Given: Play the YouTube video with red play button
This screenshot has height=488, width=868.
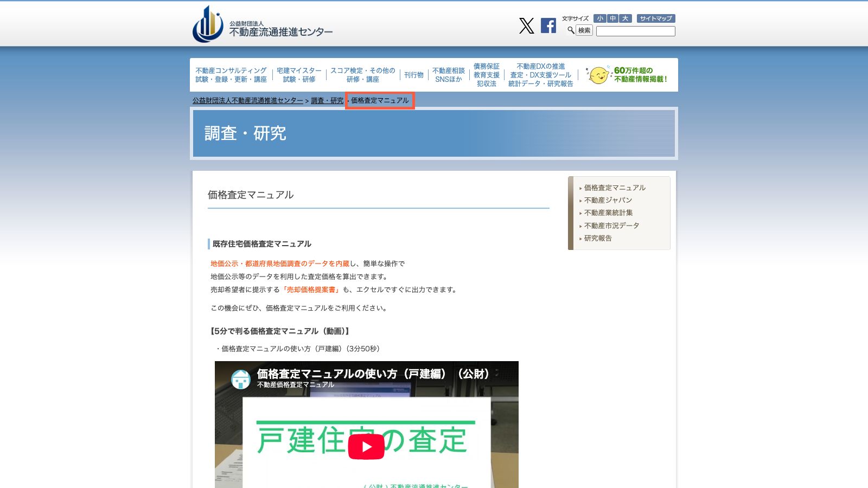Looking at the screenshot, I should pos(366,446).
